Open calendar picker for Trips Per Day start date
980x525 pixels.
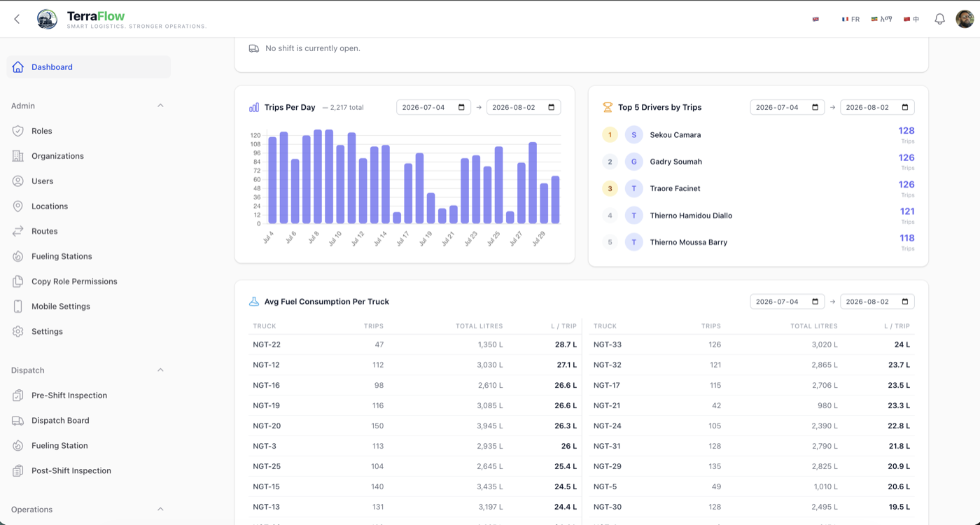point(461,107)
